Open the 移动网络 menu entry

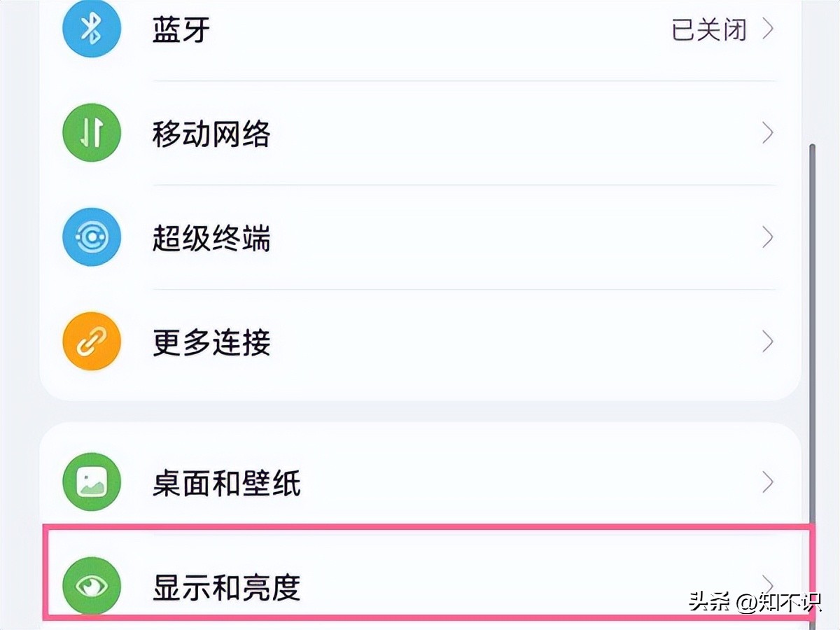click(211, 134)
